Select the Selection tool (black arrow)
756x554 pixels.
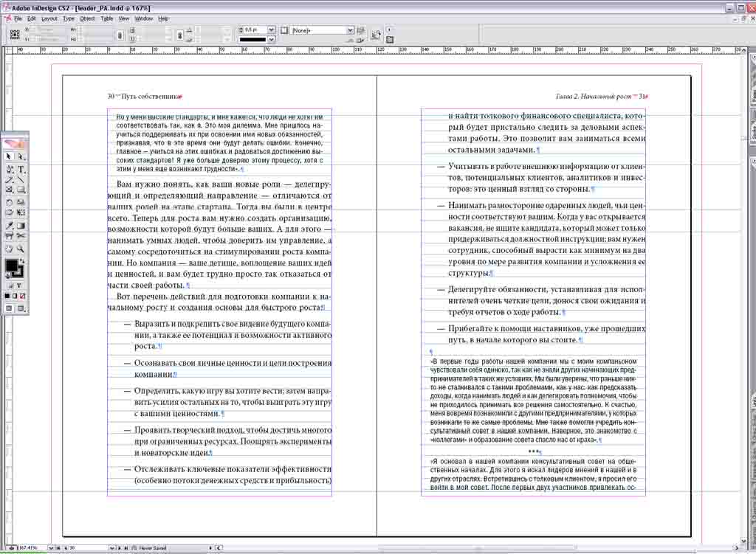(x=9, y=156)
